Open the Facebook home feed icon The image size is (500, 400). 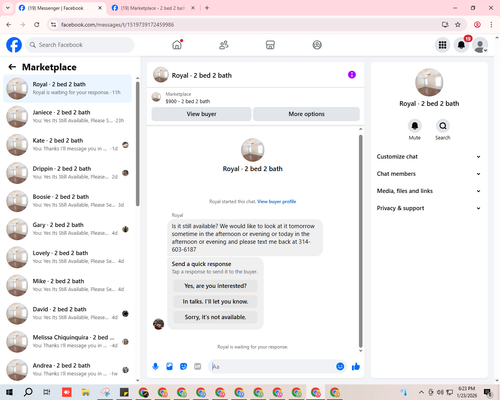coord(177,45)
